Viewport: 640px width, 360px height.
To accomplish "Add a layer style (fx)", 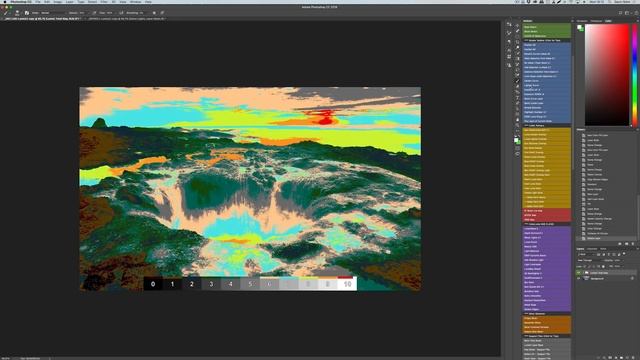I will click(x=604, y=358).
